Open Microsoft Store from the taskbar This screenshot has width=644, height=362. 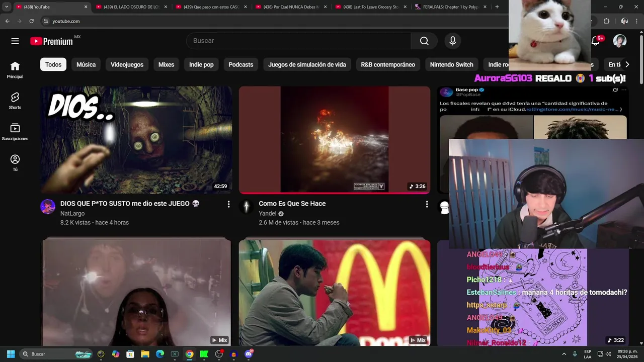(x=130, y=354)
